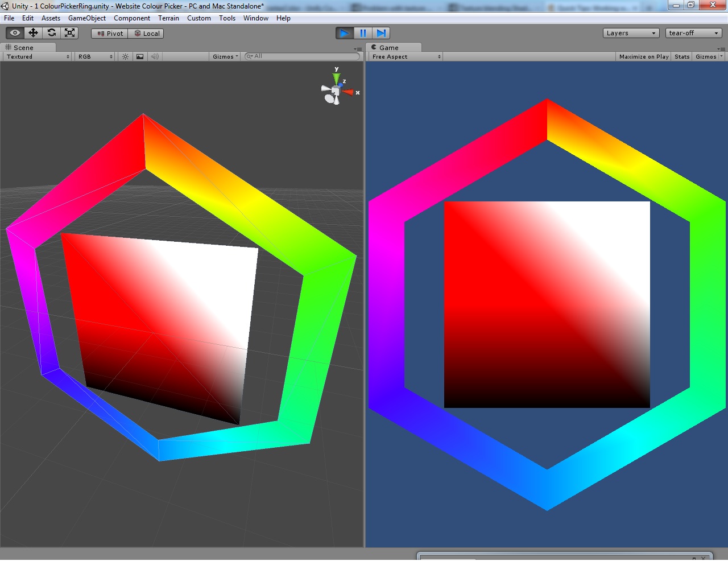Screen dimensions: 728x561
Task: Click the Play button
Action: [x=344, y=33]
